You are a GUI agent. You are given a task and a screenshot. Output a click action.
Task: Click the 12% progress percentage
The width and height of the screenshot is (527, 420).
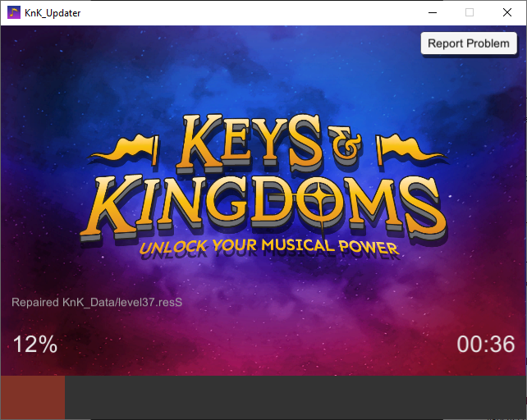[34, 345]
